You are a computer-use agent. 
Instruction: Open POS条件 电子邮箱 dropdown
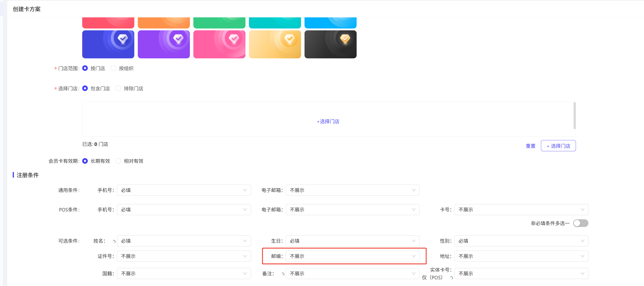coord(352,210)
